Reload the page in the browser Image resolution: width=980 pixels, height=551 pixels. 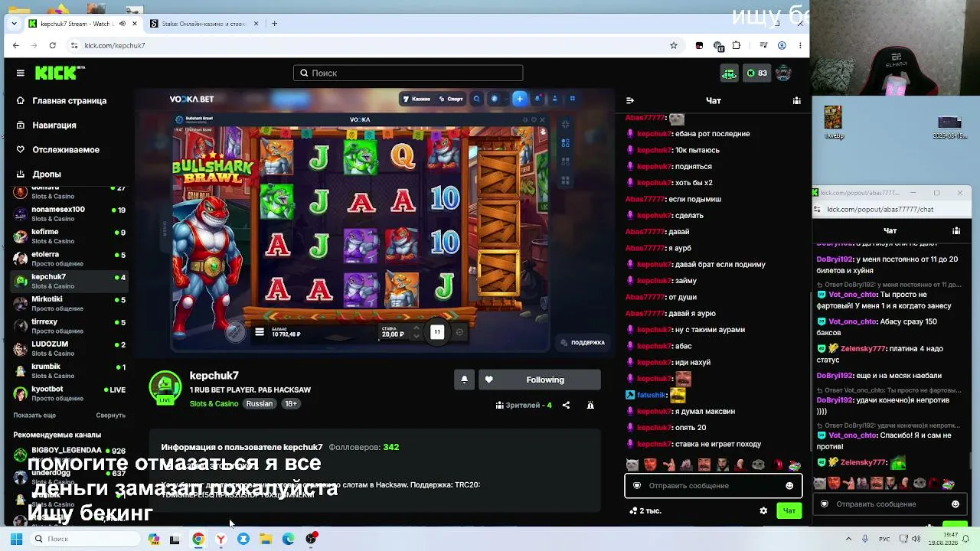[52, 45]
